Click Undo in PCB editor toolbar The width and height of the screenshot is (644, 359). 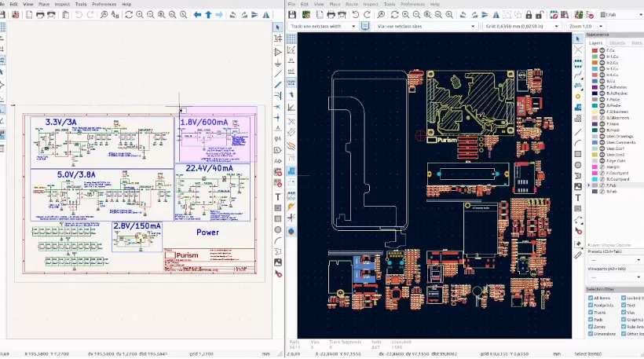coord(356,15)
